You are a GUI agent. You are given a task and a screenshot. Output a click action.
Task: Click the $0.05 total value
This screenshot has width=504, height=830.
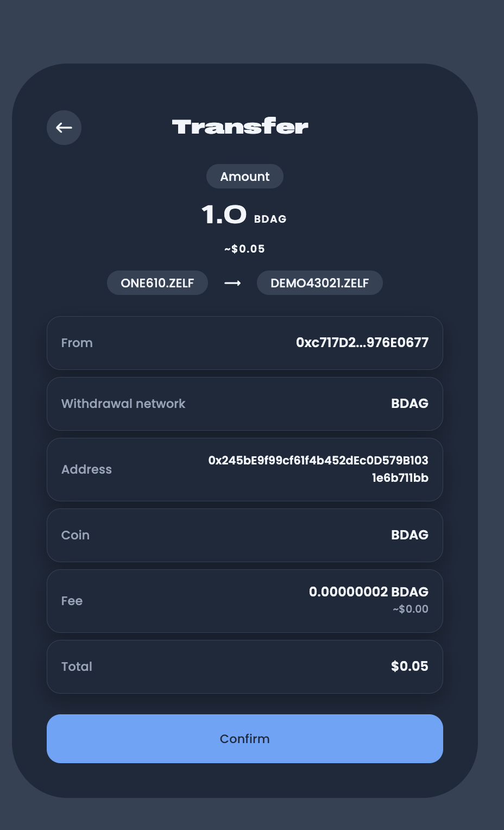pos(409,666)
